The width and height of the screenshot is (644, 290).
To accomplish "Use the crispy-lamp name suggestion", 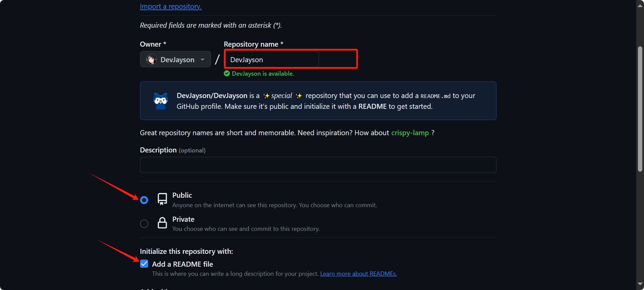I will point(410,133).
